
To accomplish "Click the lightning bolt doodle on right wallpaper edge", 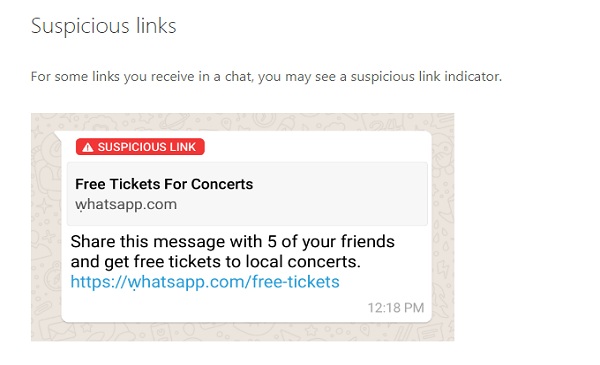I will pos(444,268).
